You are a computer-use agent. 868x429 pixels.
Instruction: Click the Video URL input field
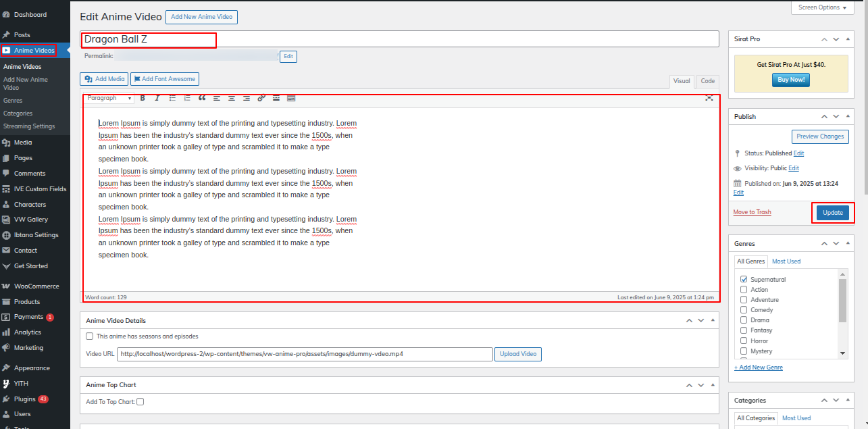(x=305, y=354)
